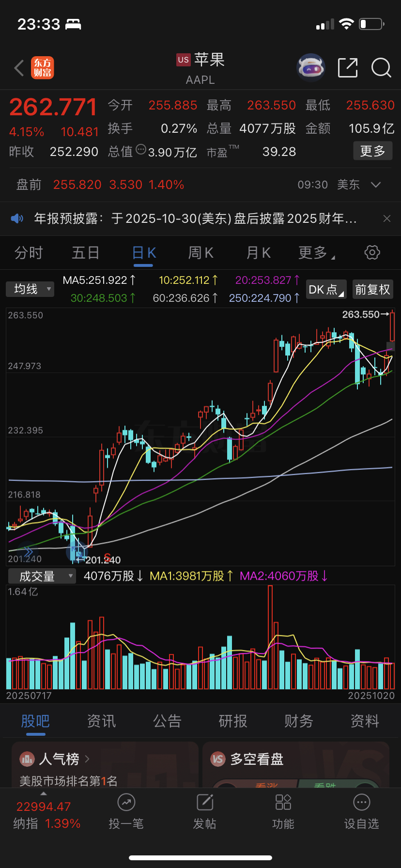Open the search magnifier icon
Screen dimensions: 401x868
(381, 68)
